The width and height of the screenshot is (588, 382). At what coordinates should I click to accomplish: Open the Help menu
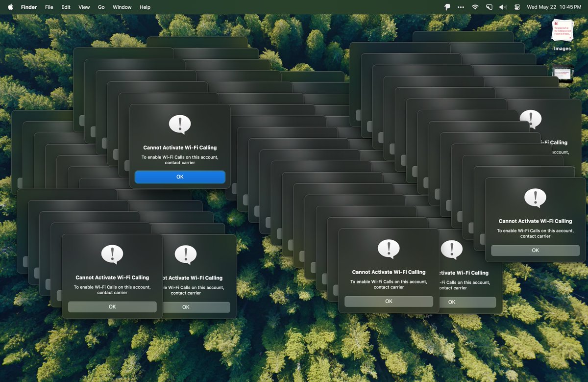[x=145, y=7]
